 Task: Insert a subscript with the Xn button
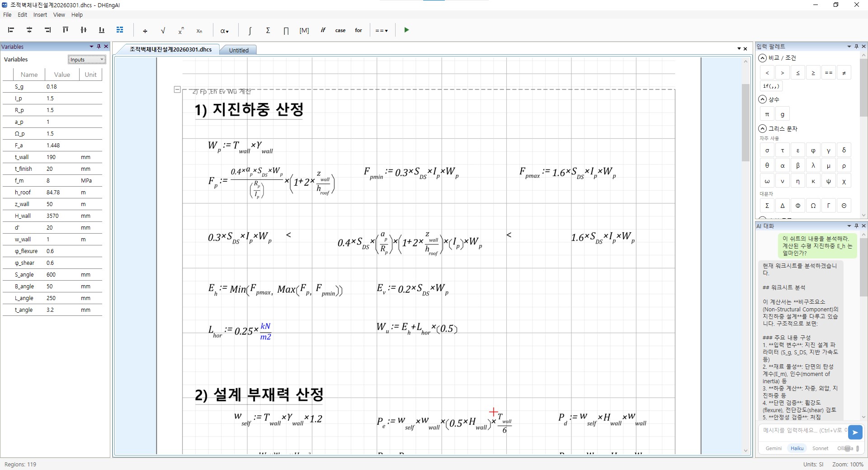(199, 30)
